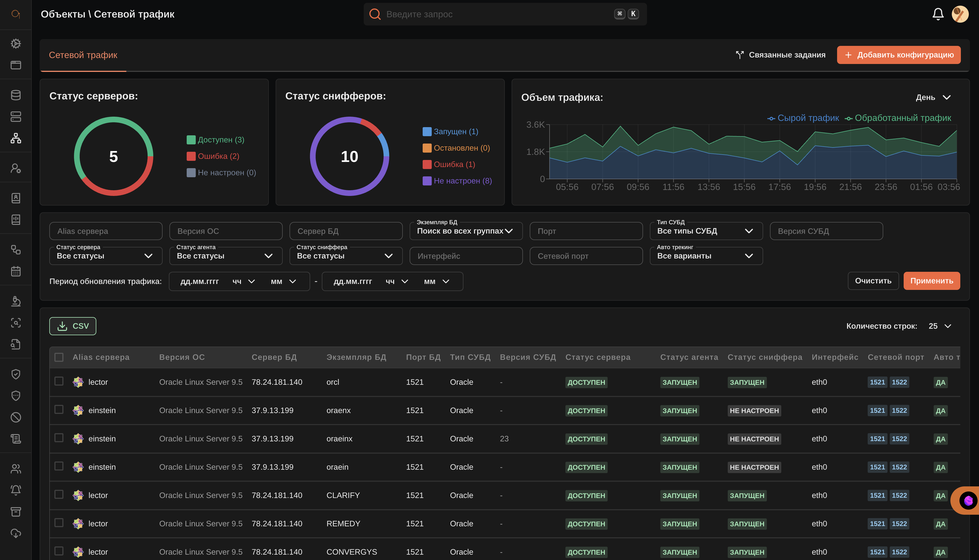This screenshot has width=979, height=560.
Task: Open notifications bell icon
Action: [937, 14]
